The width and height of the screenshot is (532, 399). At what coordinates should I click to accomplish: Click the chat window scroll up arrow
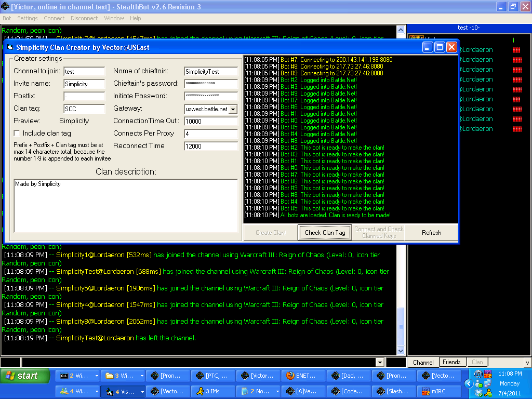point(401,30)
